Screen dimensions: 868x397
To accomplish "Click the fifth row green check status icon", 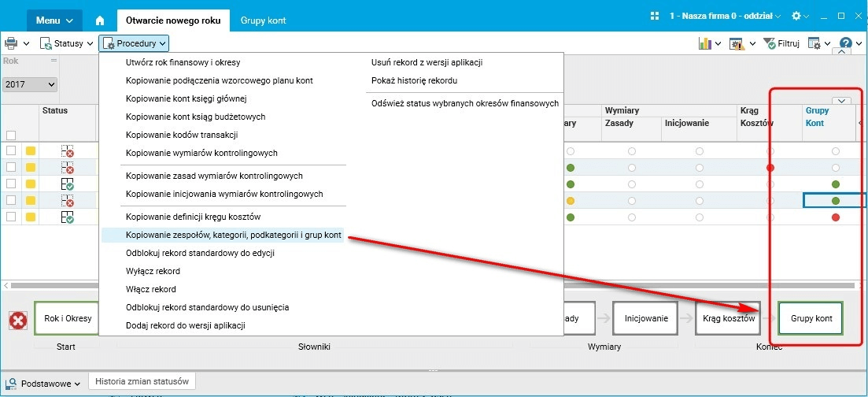I will click(68, 217).
